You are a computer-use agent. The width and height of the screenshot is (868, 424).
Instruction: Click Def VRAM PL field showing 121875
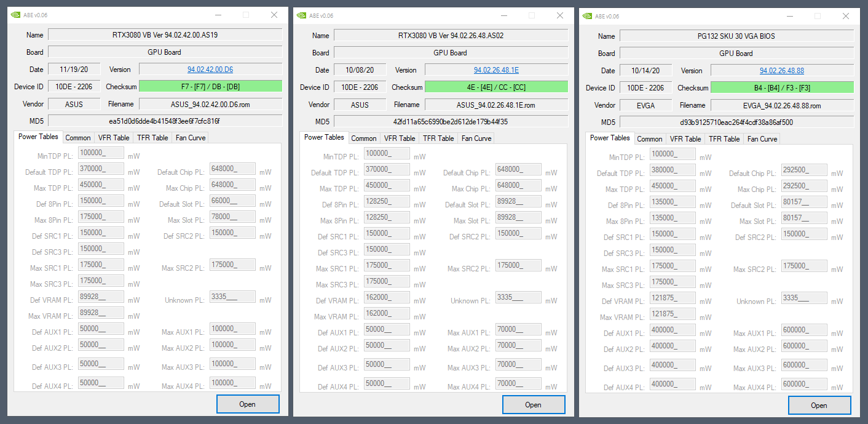[x=673, y=298]
